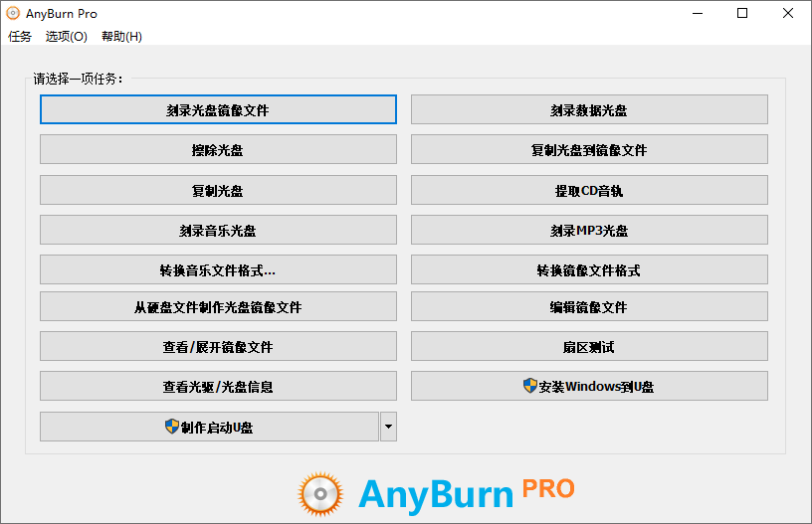Click 查看/展开镜像文件 button
This screenshot has width=812, height=524.
[218, 346]
